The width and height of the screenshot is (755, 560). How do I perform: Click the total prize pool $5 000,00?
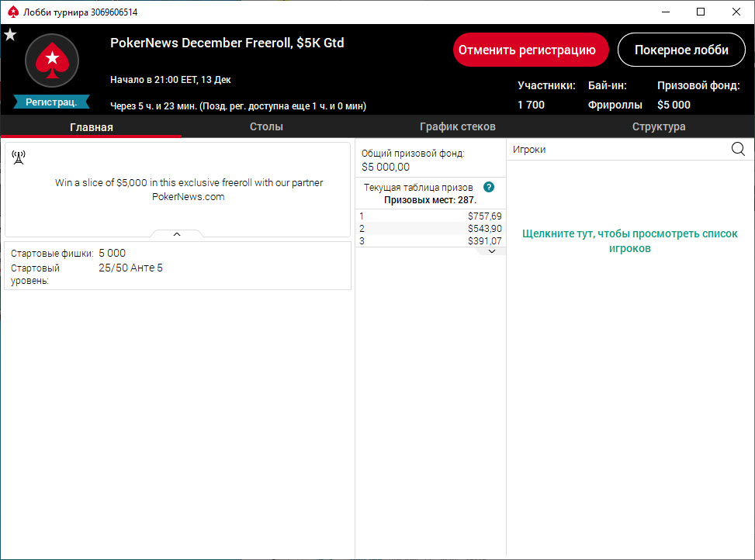(386, 167)
